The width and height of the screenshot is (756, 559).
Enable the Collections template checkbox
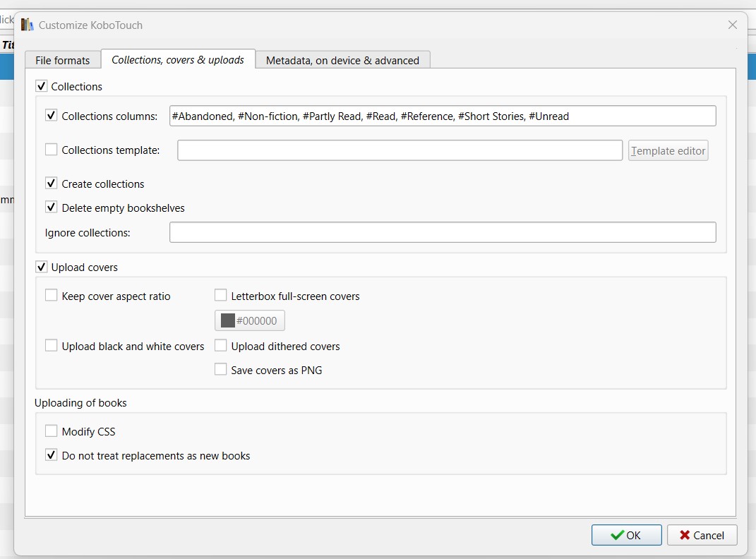[52, 150]
